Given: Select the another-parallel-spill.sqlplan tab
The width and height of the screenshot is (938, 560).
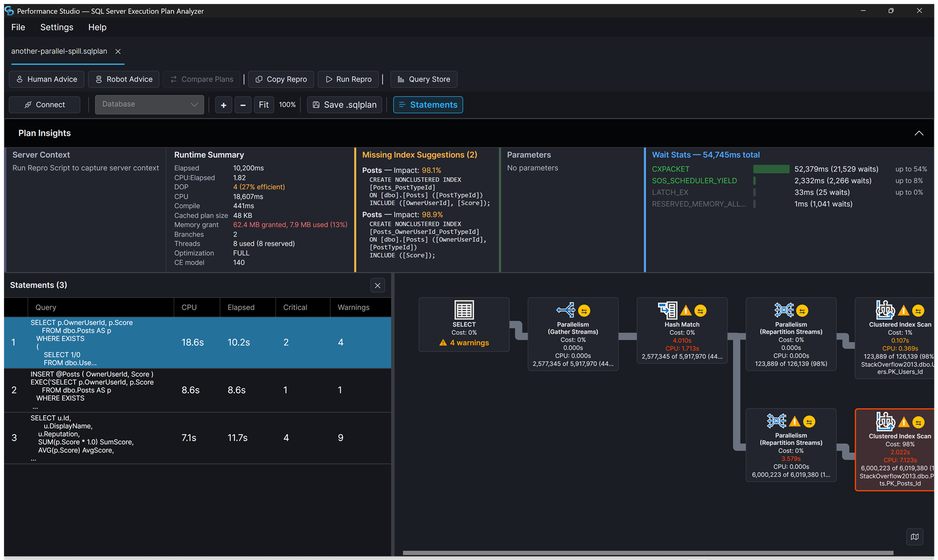Looking at the screenshot, I should (x=59, y=51).
